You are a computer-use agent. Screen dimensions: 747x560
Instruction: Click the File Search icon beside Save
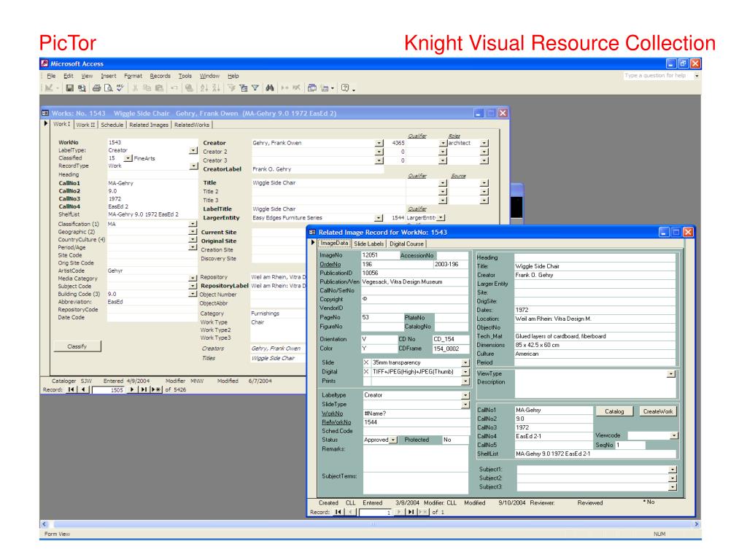point(82,88)
